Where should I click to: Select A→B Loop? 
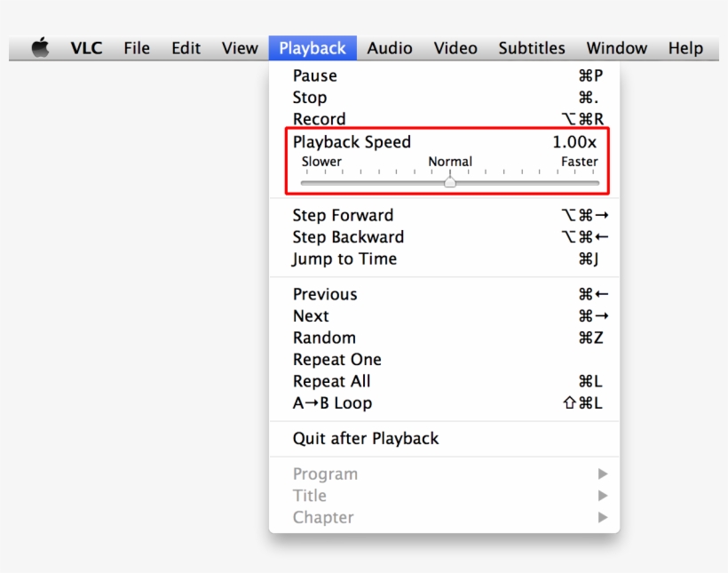332,402
